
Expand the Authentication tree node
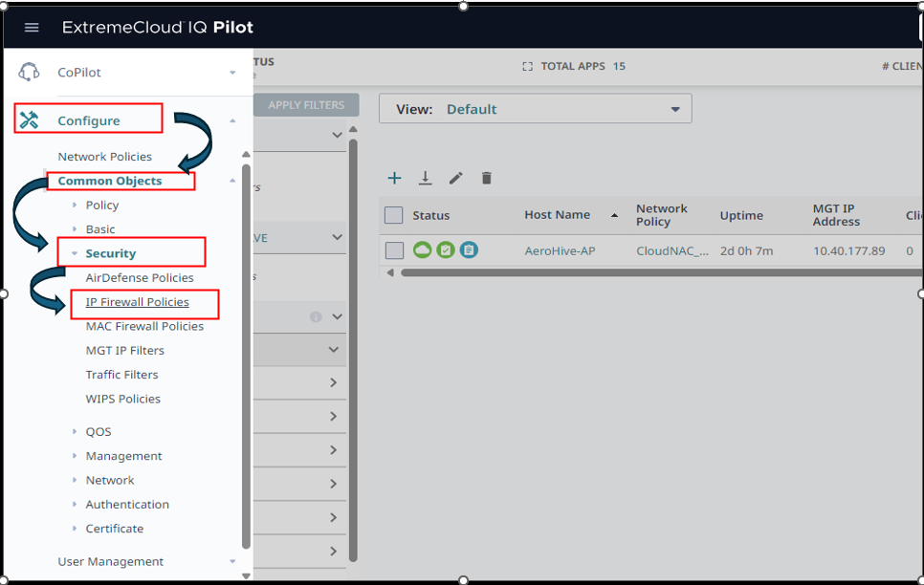click(75, 505)
